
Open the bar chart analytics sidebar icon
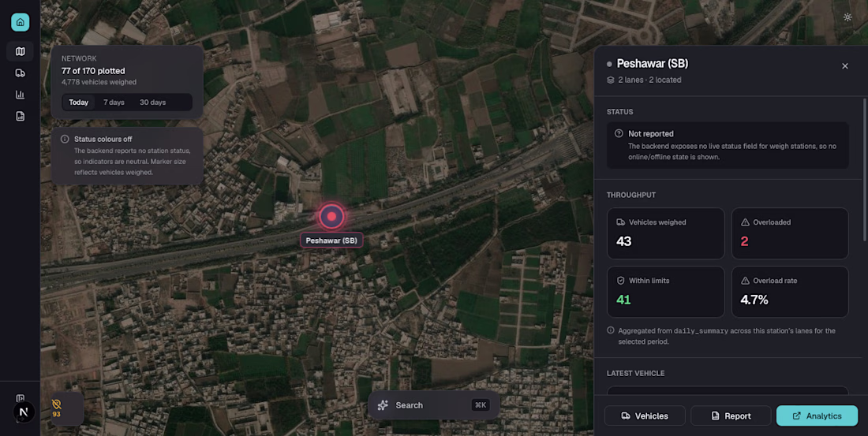[20, 95]
